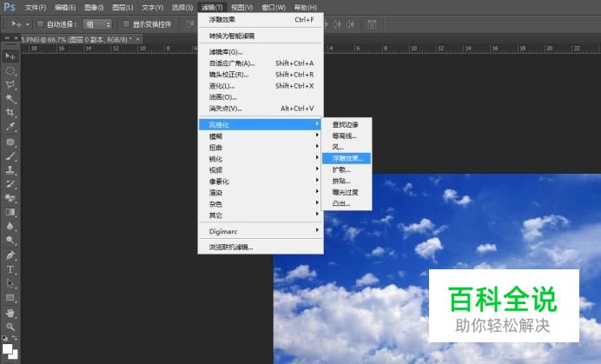601x364 pixels.
Task: Open the 编辑(E) menu
Action: (65, 7)
